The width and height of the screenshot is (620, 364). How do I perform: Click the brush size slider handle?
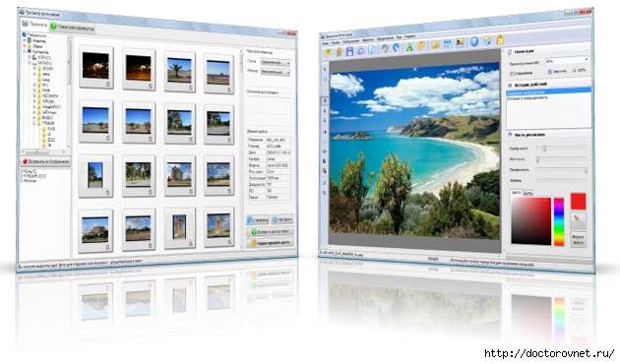click(x=544, y=149)
